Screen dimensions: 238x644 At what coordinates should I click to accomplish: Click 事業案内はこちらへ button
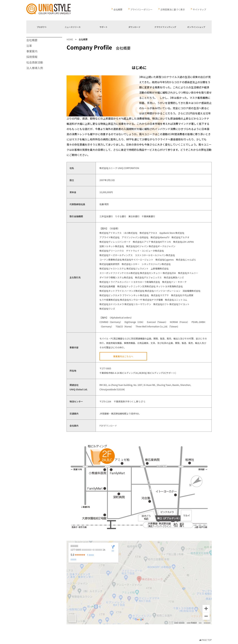tap(123, 356)
